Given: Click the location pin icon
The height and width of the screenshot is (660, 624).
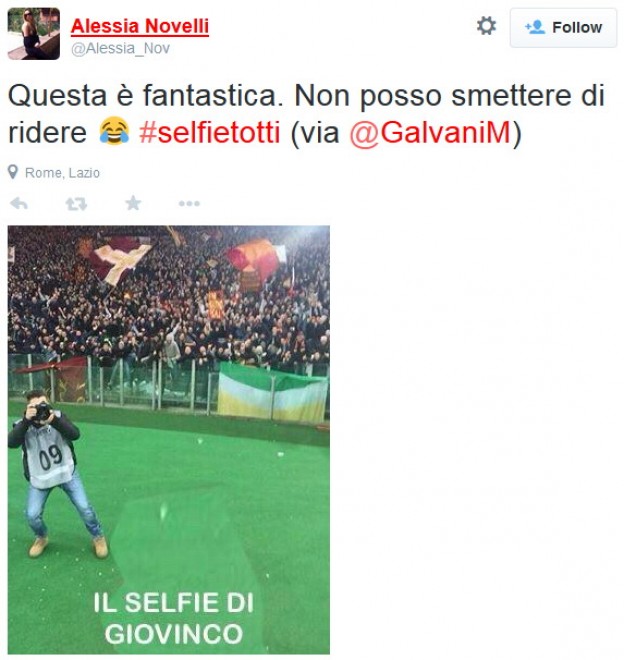Looking at the screenshot, I should tap(13, 172).
